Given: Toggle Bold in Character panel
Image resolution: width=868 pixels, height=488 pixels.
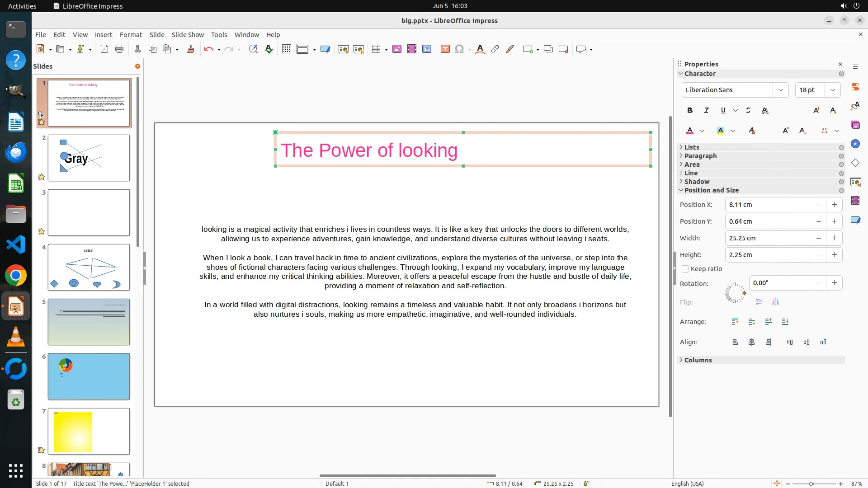Looking at the screenshot, I should click(689, 110).
